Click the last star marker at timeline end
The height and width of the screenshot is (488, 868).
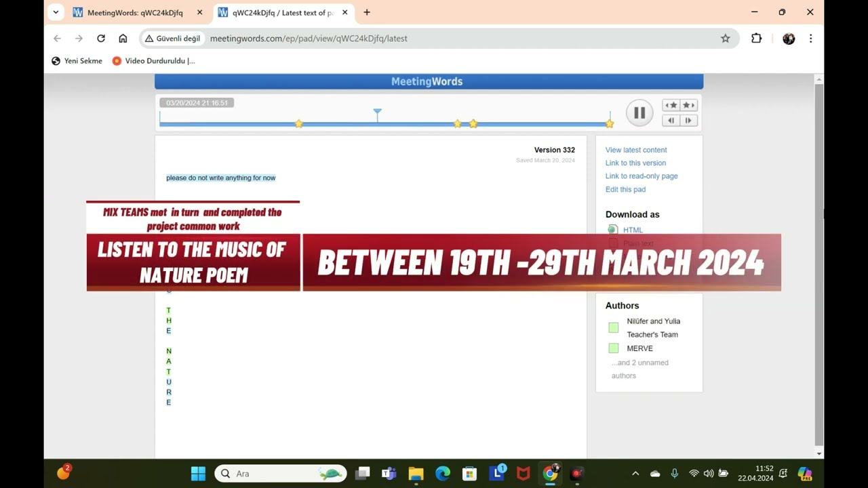click(610, 123)
